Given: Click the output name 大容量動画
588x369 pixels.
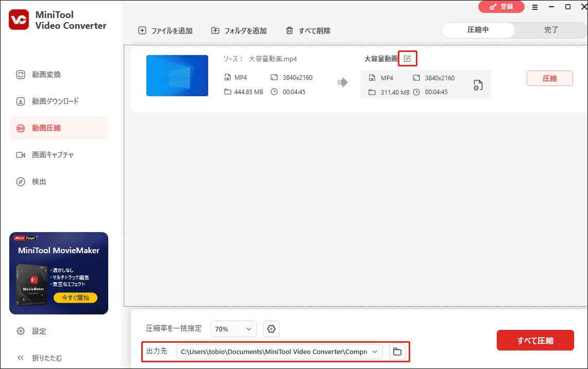Looking at the screenshot, I should 381,59.
